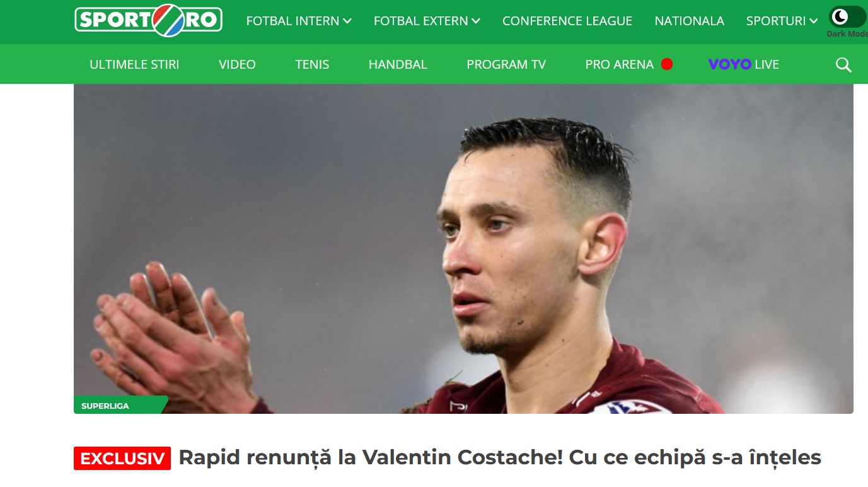This screenshot has width=868, height=487.
Task: Open the VOYO logo link
Action: pyautogui.click(x=729, y=64)
